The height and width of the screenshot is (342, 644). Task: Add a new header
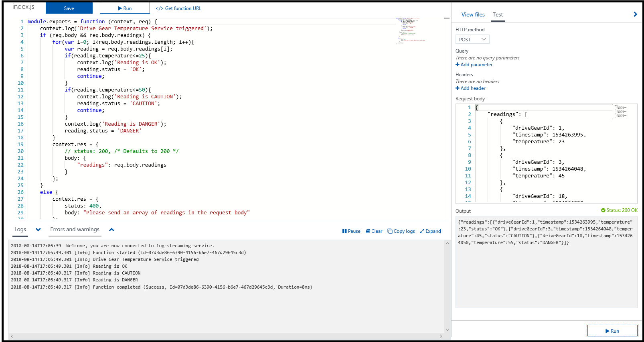tap(470, 88)
